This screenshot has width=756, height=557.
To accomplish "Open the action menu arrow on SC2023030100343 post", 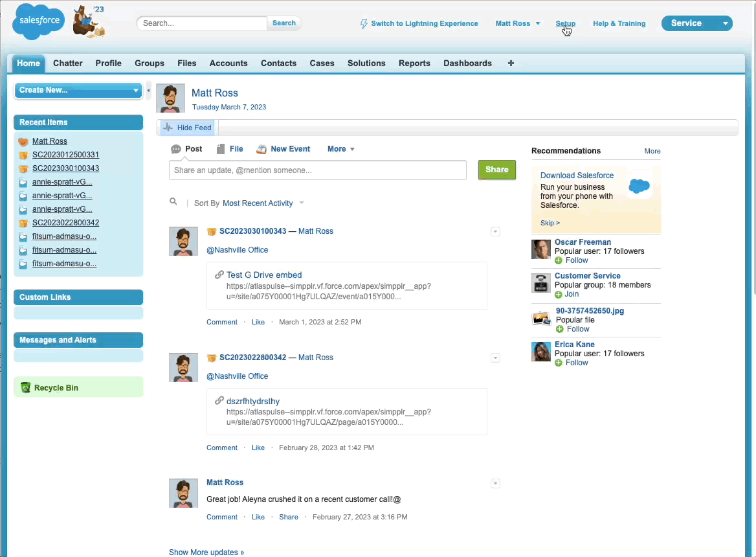I will 495,231.
